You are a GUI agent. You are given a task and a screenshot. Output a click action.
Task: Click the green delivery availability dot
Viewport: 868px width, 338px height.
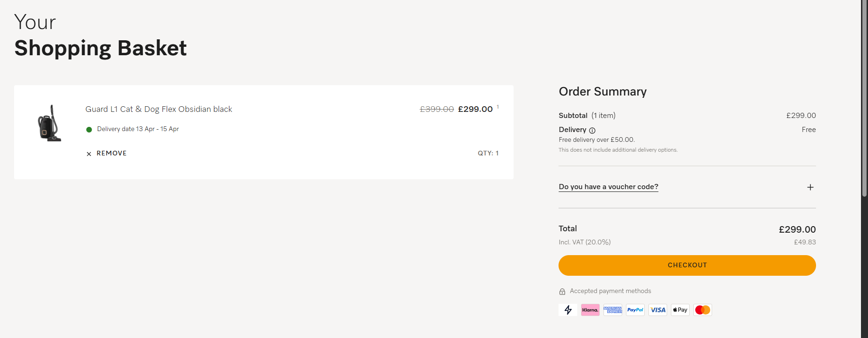pos(89,130)
